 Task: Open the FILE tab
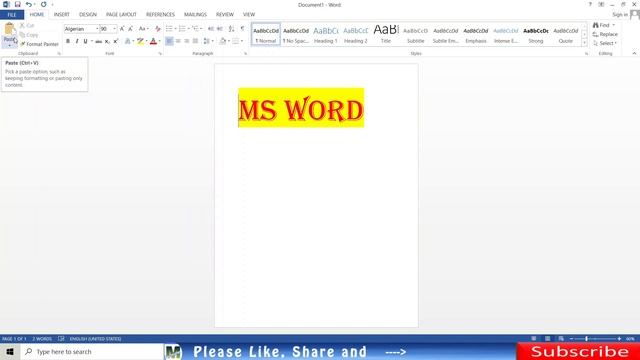tap(12, 15)
